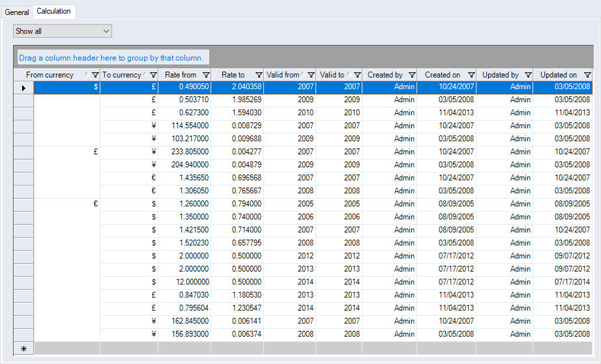Screen dimensions: 601x364
Task: Click the Rate to filter icon
Action: (259, 75)
